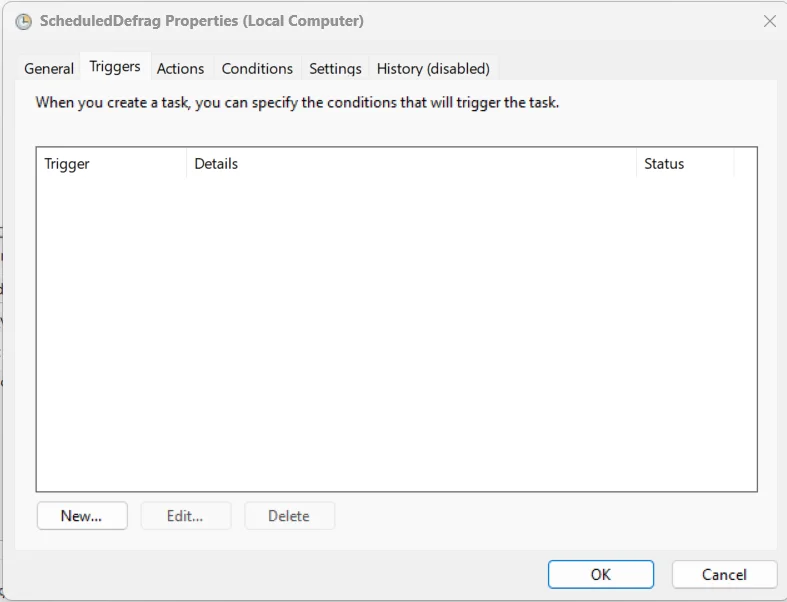
Task: Click the Delete trigger button
Action: [289, 516]
